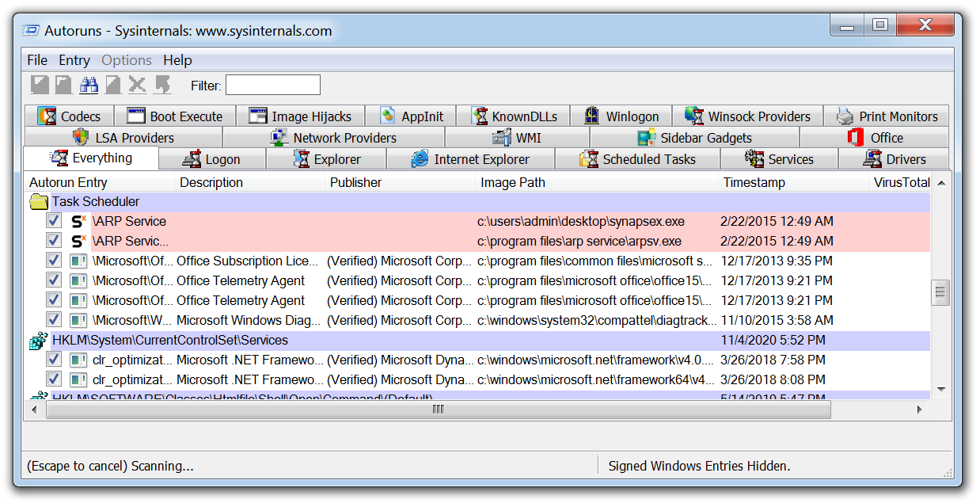This screenshot has width=980, height=503.
Task: Click the Task Scheduler folder icon
Action: pos(39,202)
